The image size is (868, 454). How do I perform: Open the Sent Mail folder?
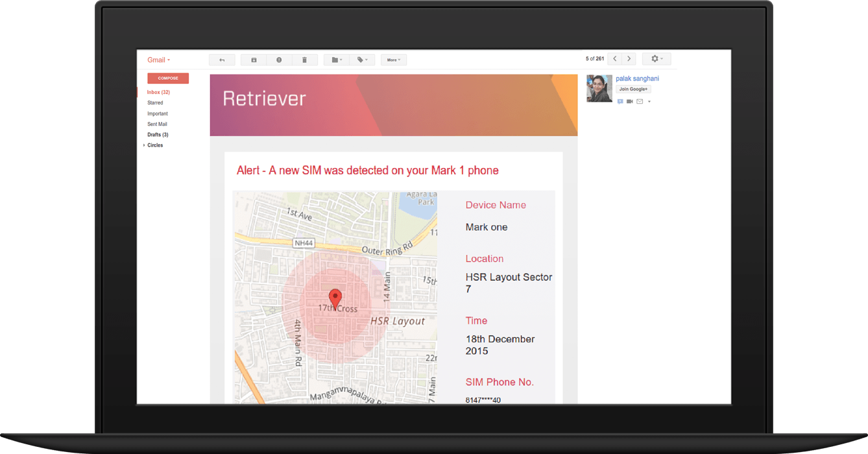(157, 124)
